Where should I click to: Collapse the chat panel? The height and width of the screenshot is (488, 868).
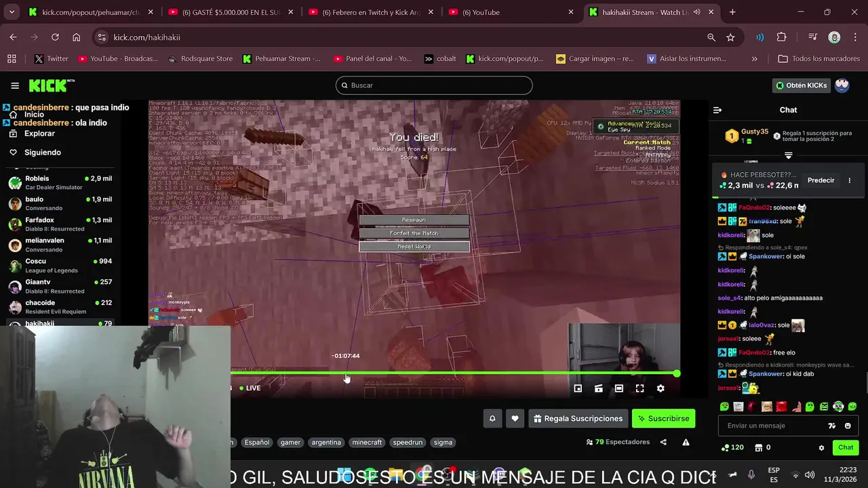717,110
